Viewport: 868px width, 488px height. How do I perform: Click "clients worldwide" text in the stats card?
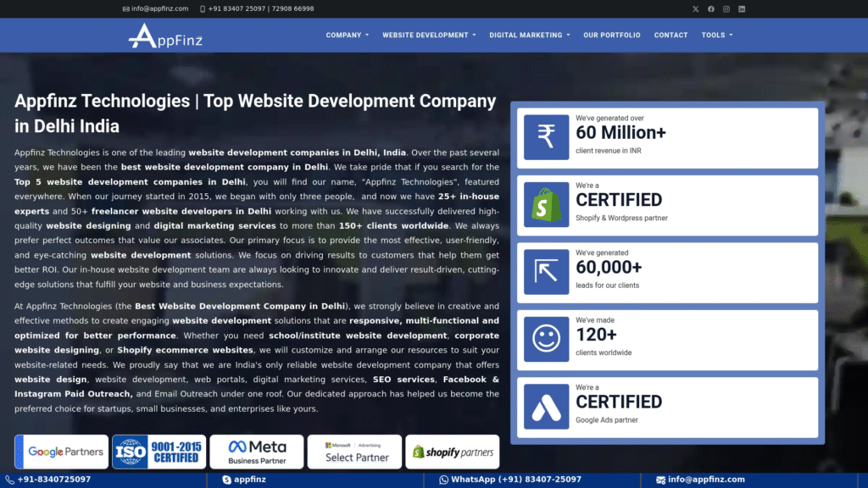click(x=604, y=352)
